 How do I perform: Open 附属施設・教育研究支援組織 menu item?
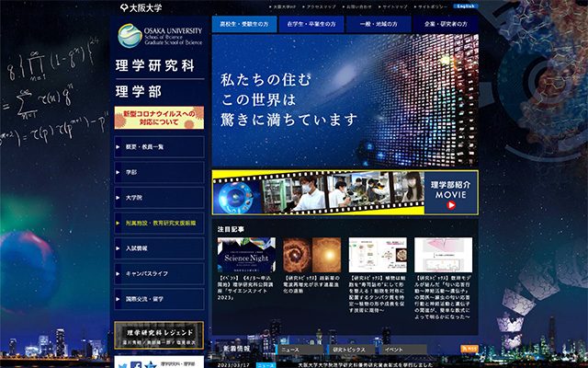click(x=159, y=223)
